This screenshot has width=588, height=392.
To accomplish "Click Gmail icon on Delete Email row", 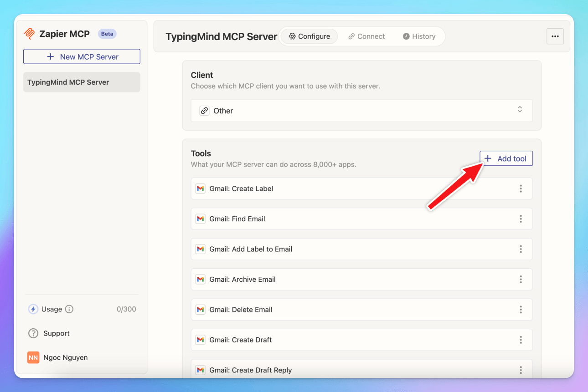I will (200, 310).
